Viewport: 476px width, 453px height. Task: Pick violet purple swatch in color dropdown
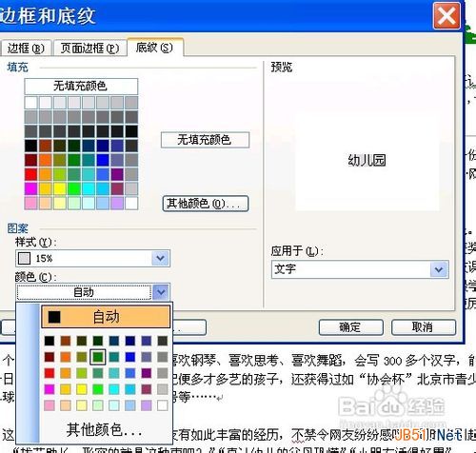click(x=147, y=373)
